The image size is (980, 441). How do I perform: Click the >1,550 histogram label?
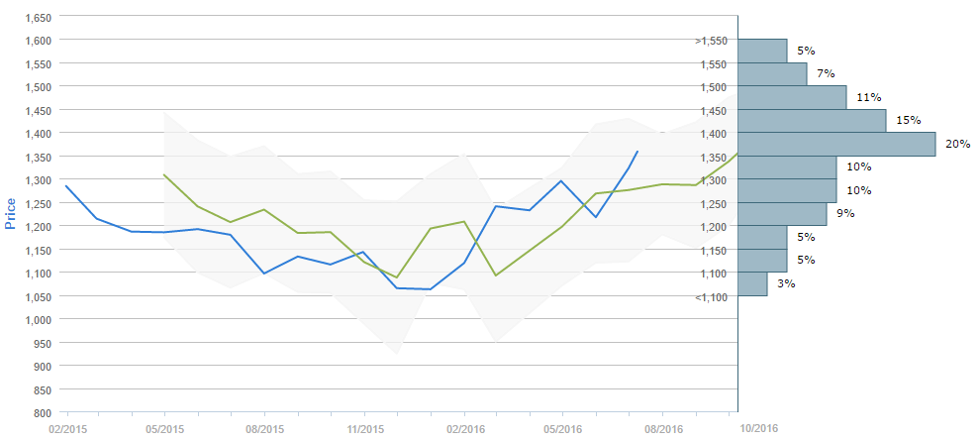click(711, 41)
